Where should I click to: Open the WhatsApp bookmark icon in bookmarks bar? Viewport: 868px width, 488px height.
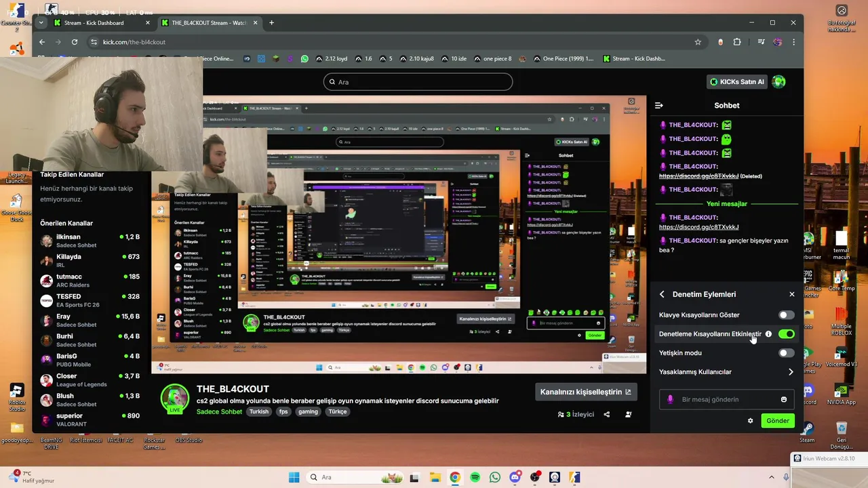(x=304, y=59)
